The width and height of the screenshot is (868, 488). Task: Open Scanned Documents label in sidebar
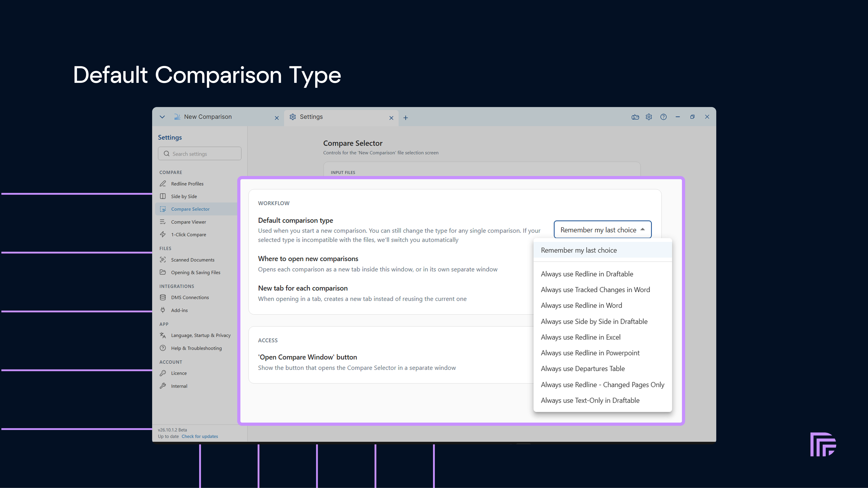click(x=193, y=260)
